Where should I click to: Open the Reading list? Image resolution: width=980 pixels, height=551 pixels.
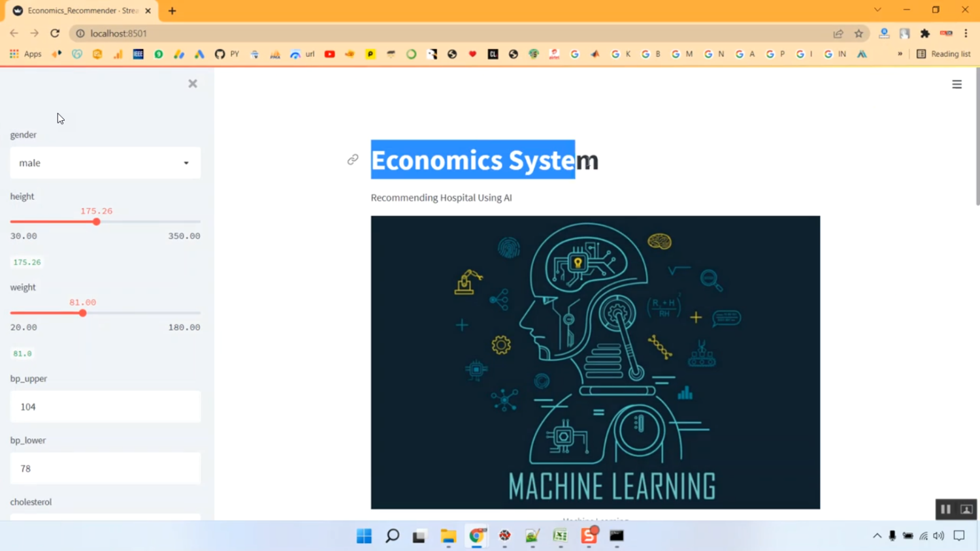click(x=944, y=54)
